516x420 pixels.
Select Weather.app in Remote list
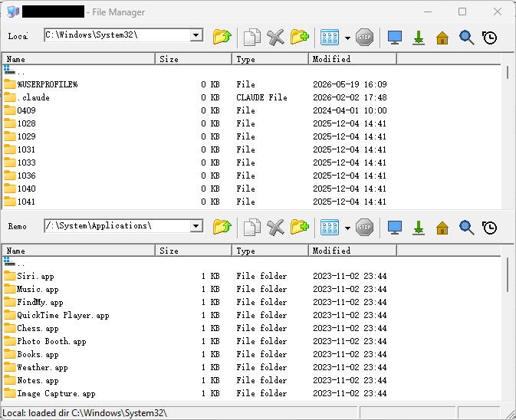tap(36, 367)
